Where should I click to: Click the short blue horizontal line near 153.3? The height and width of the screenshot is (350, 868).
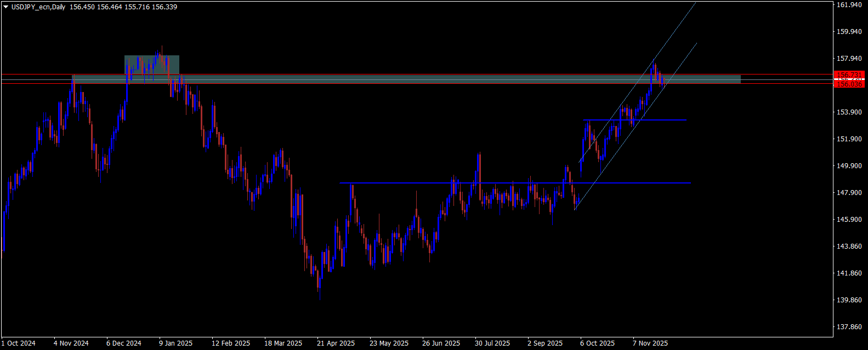coord(635,120)
